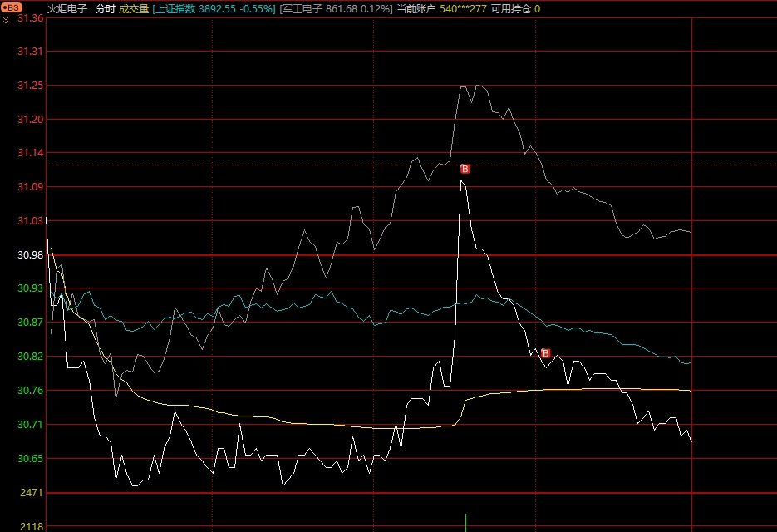
Task: Click the 30.98 previous close label
Action: pyautogui.click(x=31, y=255)
